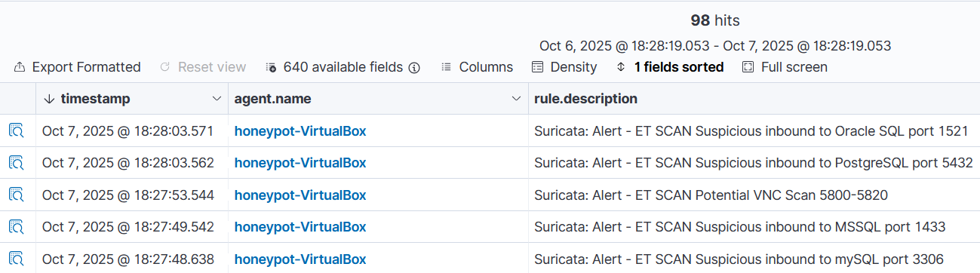980x273 pixels.
Task: Click the info icon next to 640 available fields
Action: point(414,67)
